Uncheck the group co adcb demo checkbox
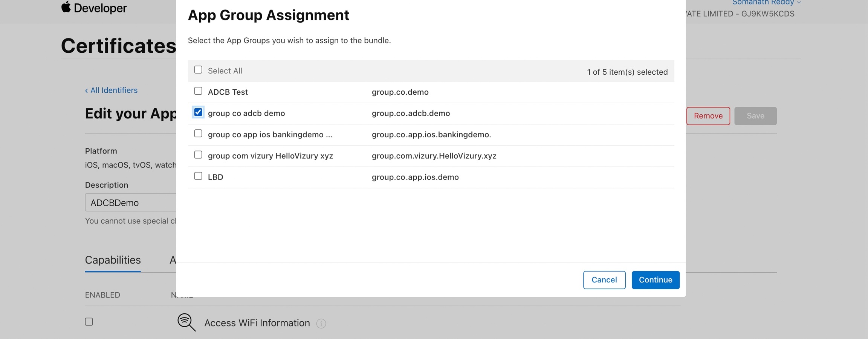This screenshot has height=339, width=868. [198, 112]
